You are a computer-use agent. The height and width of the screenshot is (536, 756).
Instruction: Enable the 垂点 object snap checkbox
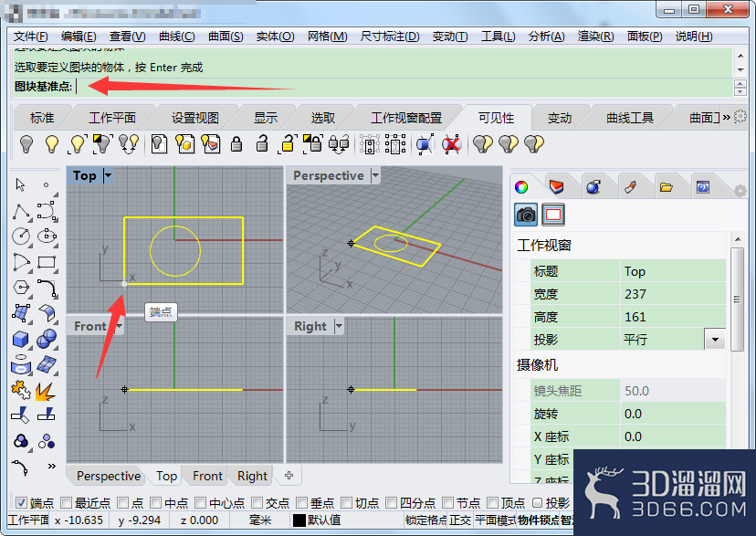pyautogui.click(x=302, y=503)
